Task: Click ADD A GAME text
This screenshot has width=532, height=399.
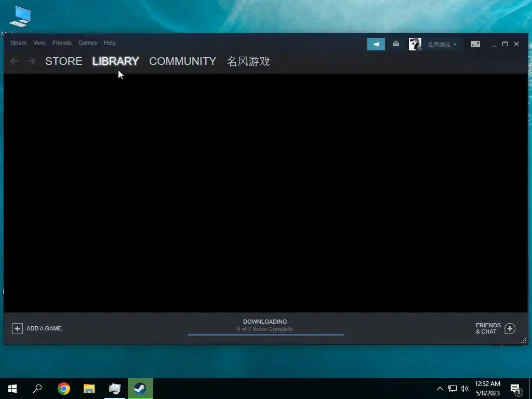Action: [x=44, y=328]
